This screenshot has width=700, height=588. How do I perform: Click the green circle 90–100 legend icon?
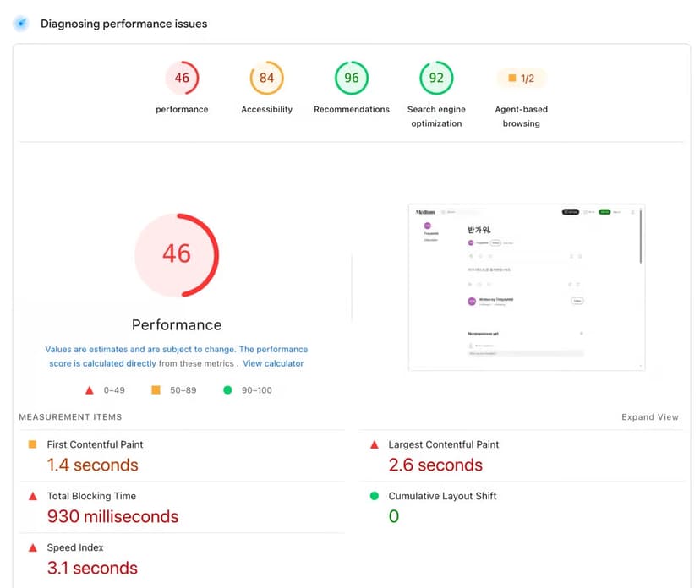227,390
